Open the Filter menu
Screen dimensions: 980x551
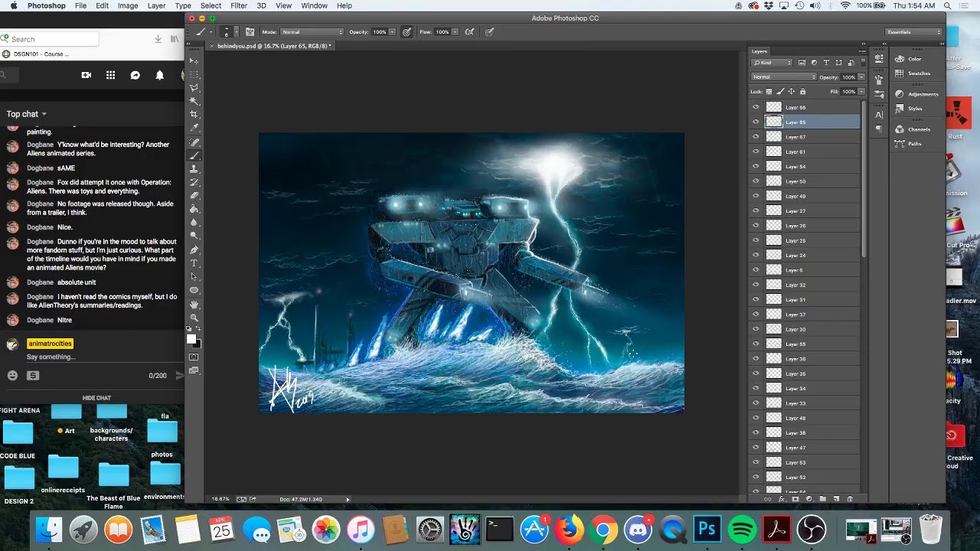click(239, 5)
